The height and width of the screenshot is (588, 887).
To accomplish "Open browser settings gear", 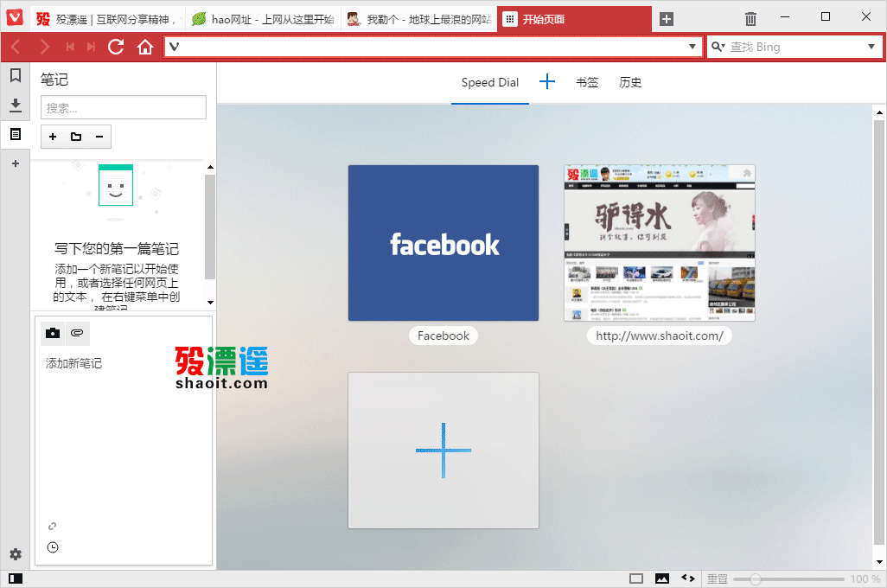I will tap(16, 554).
